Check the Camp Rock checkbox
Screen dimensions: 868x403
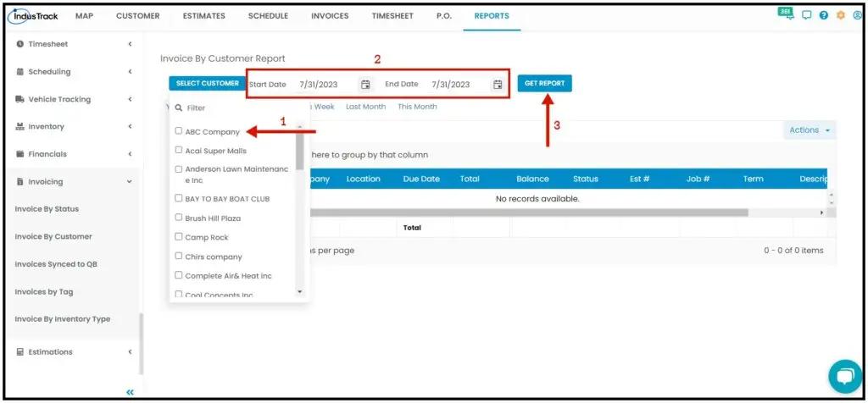(179, 236)
